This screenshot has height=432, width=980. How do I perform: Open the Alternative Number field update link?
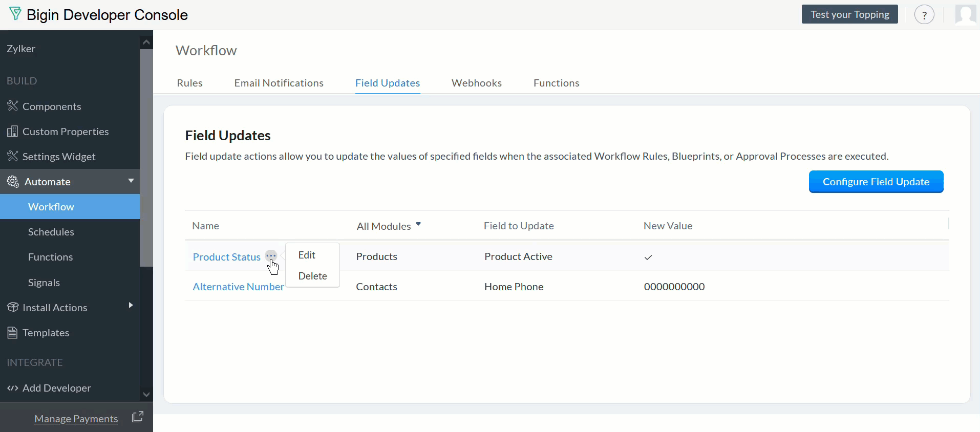[x=238, y=287]
